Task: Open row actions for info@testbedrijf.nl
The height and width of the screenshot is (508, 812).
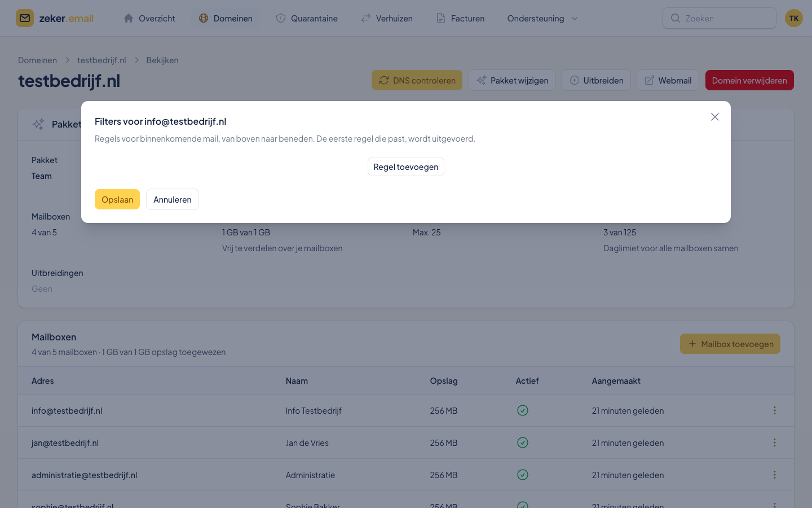Action: (x=775, y=410)
